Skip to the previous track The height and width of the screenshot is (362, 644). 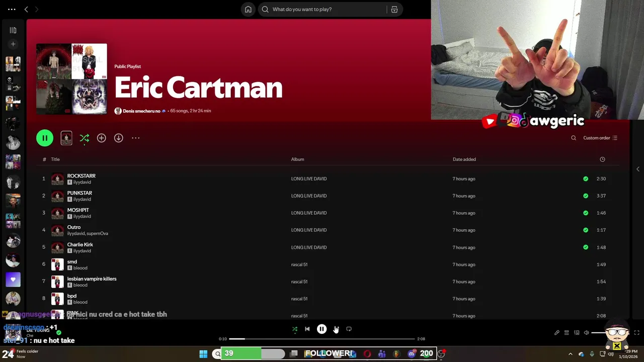point(307,329)
